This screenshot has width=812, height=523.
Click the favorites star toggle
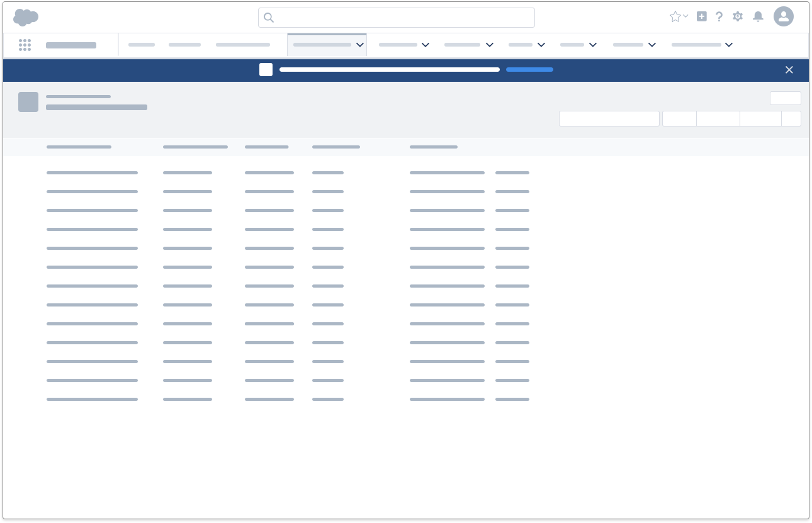click(x=675, y=16)
